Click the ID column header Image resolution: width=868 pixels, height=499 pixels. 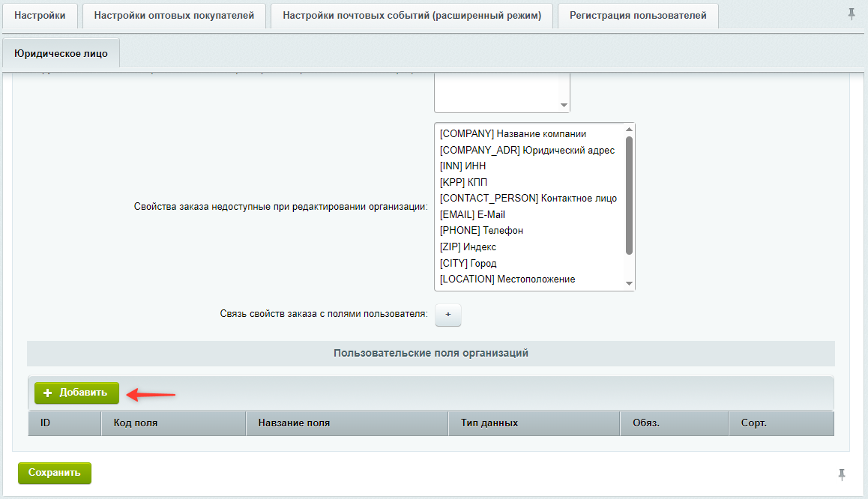pyautogui.click(x=64, y=423)
